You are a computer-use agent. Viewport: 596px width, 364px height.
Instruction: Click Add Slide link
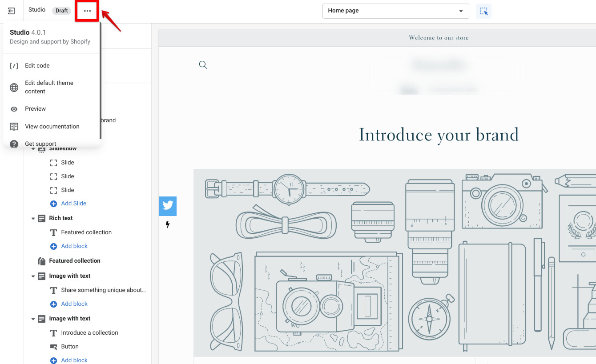tap(74, 204)
